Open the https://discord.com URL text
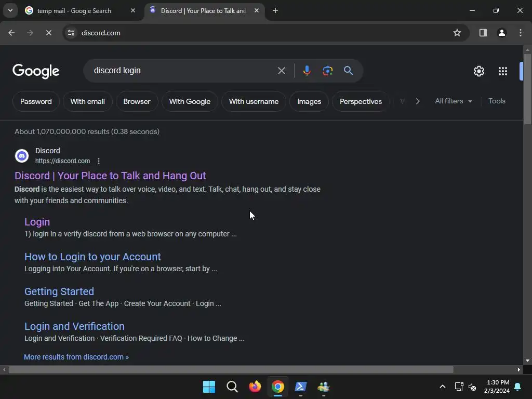Screen dimensions: 532x399 [63, 161]
